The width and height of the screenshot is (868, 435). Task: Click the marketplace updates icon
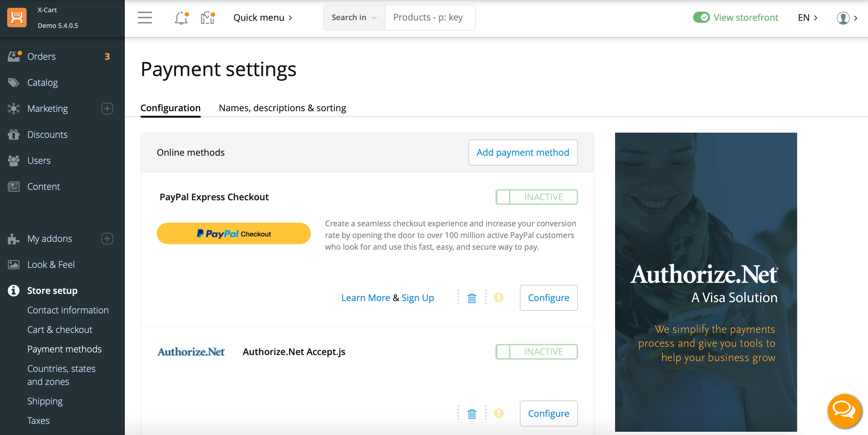coord(207,18)
